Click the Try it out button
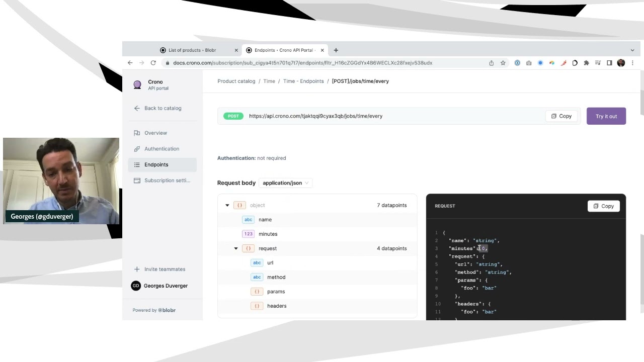This screenshot has height=362, width=644. click(x=606, y=116)
